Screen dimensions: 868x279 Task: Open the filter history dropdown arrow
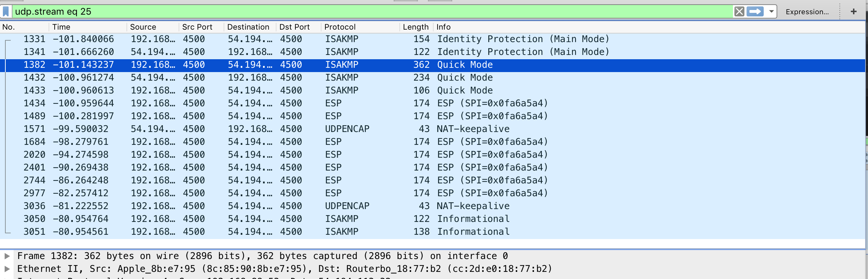coord(772,12)
